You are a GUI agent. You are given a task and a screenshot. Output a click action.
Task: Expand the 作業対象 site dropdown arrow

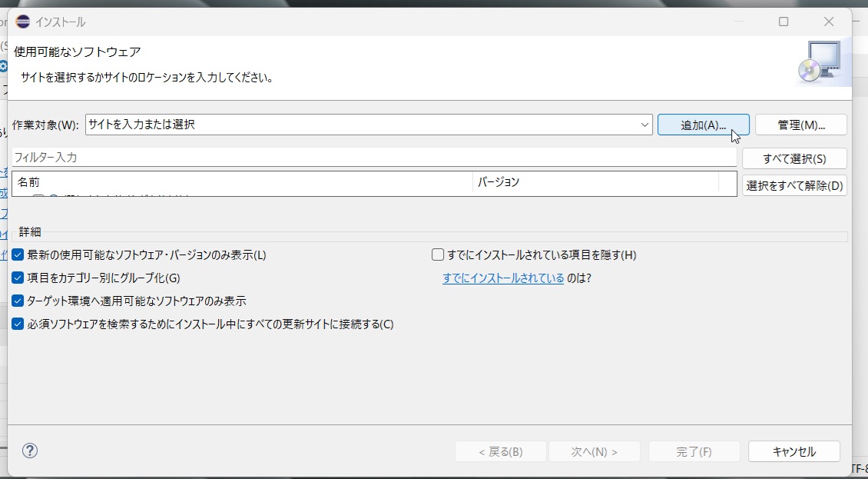pos(645,125)
